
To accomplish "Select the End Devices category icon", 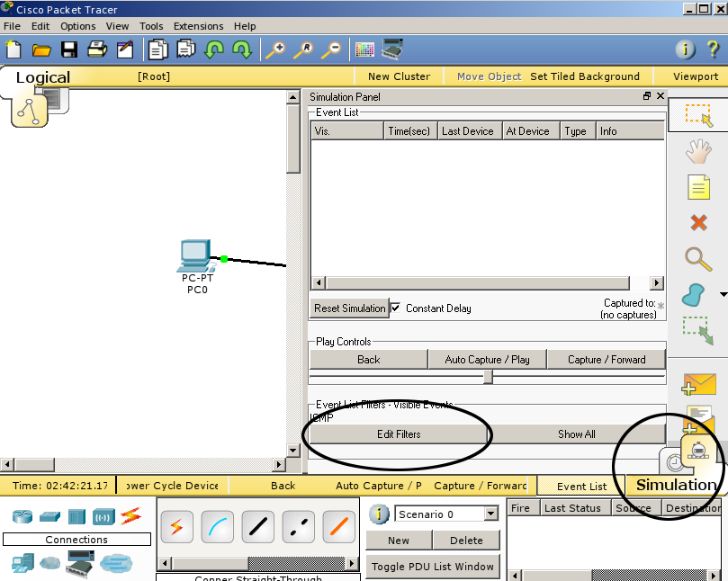I will click(x=22, y=563).
